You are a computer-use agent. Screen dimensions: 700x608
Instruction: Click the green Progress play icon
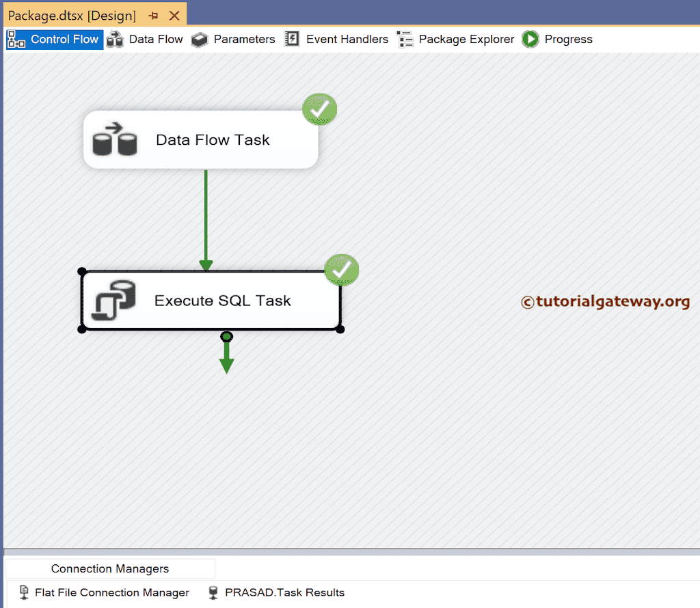pos(530,39)
